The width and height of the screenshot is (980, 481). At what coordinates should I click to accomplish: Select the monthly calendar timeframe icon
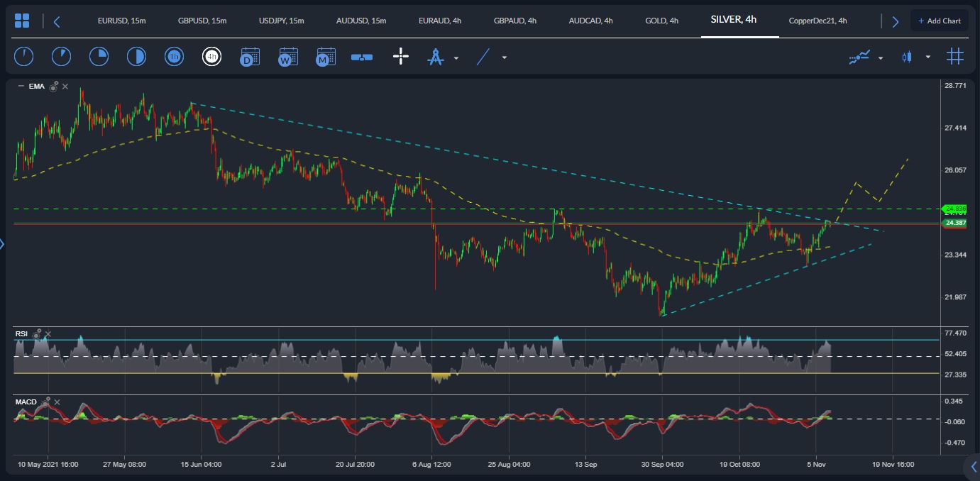tap(325, 57)
